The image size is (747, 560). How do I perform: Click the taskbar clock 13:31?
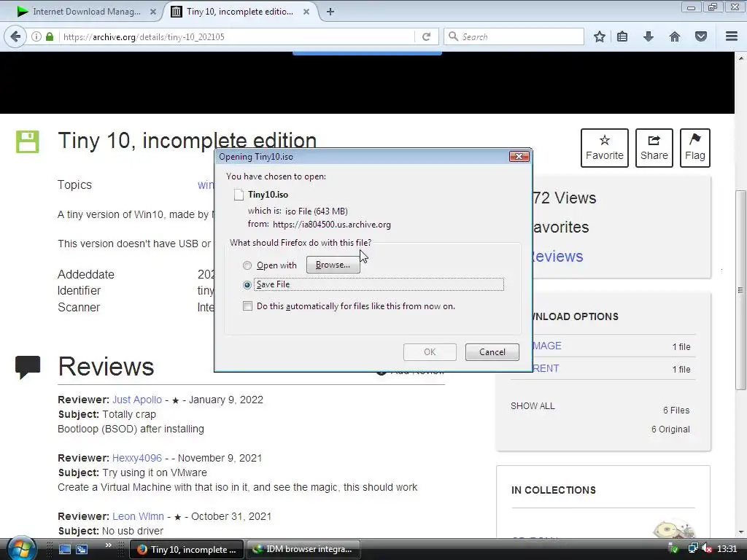click(x=727, y=549)
